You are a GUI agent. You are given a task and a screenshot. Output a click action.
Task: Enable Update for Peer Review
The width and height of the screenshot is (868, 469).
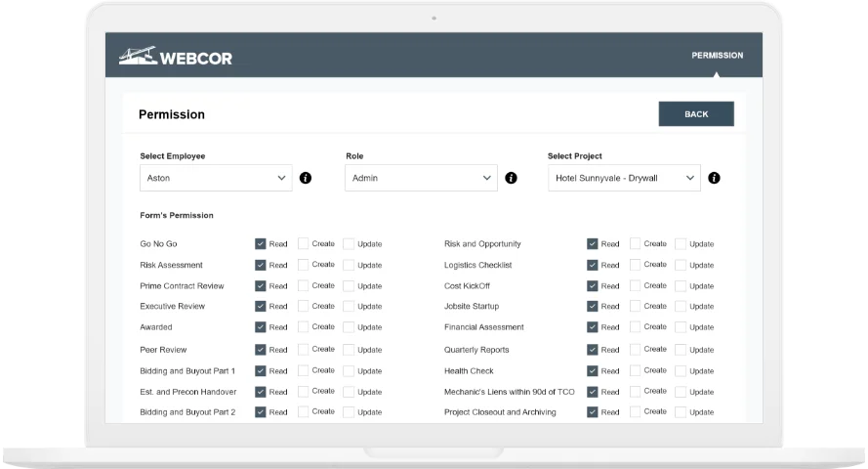(349, 350)
